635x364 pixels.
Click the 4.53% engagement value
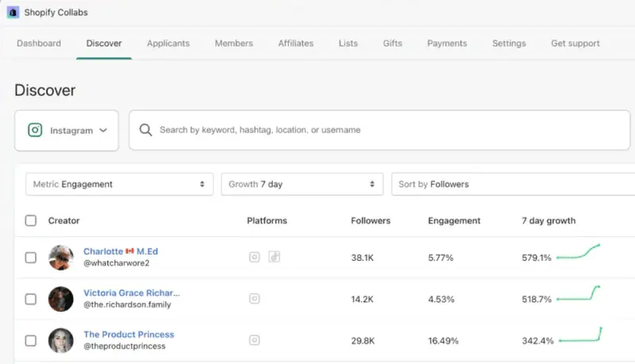coord(441,299)
